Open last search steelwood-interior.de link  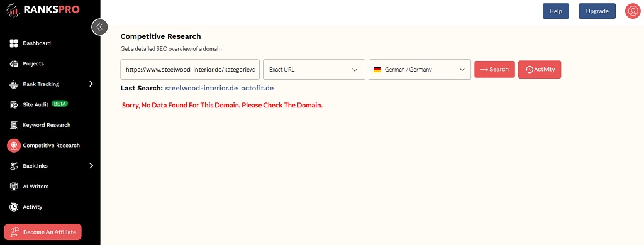coord(202,88)
